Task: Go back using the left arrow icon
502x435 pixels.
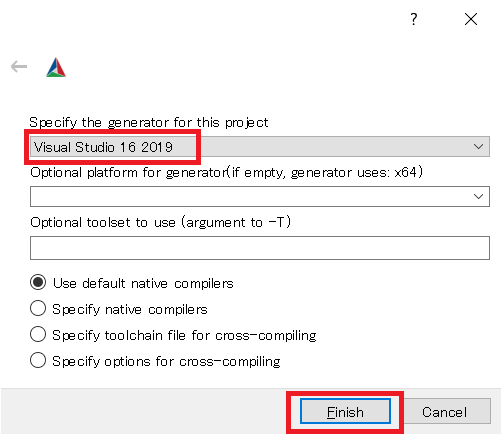Action: tap(19, 67)
